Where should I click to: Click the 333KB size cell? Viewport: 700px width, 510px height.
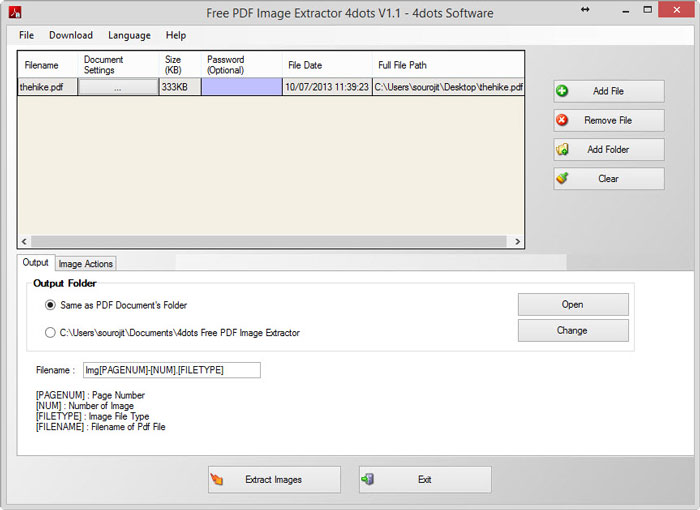click(180, 87)
